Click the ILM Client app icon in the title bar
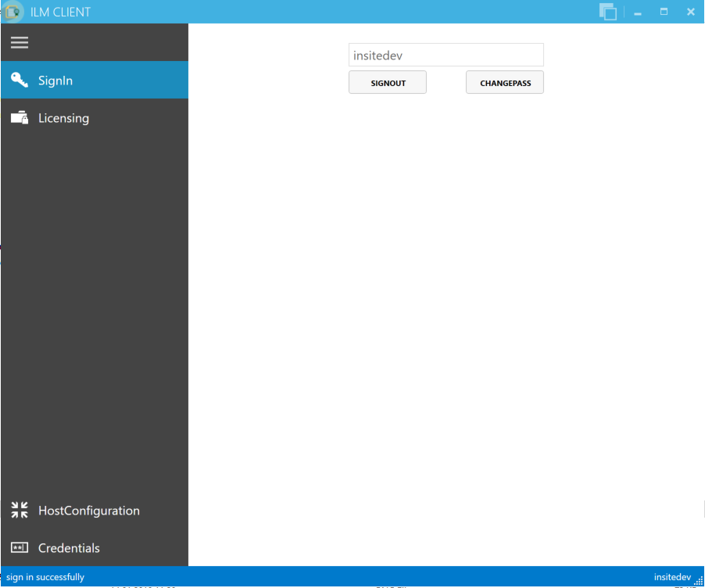Screen dimensions: 705x588 point(13,12)
